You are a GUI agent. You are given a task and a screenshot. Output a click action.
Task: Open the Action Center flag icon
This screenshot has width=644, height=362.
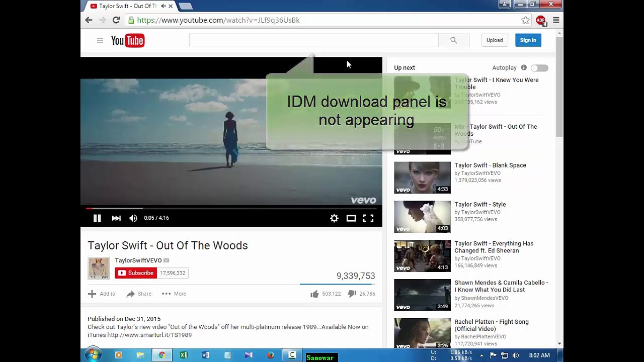(493, 355)
